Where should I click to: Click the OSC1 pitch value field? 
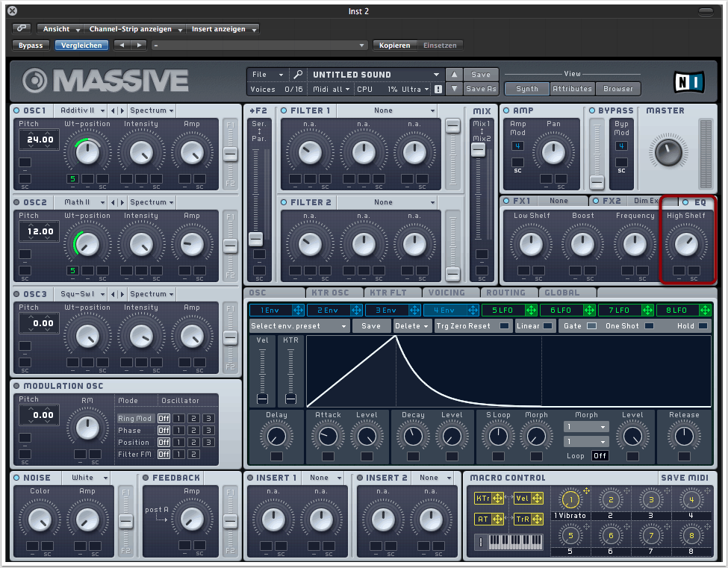[40, 140]
